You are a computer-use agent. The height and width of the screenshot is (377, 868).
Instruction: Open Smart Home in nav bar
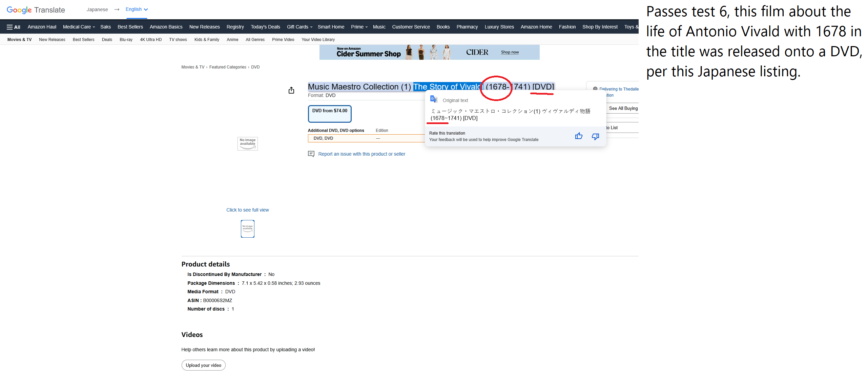(x=331, y=27)
